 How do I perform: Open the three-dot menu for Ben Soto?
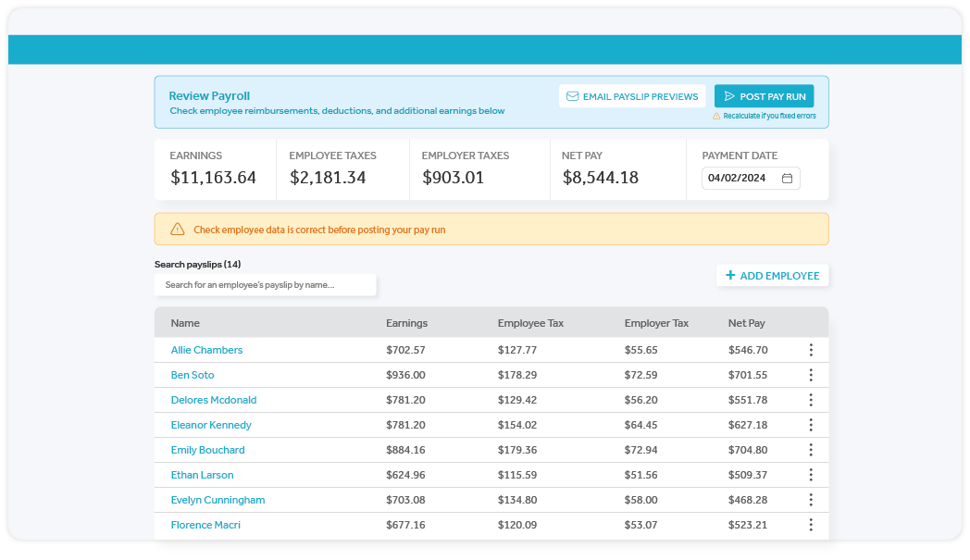(811, 375)
